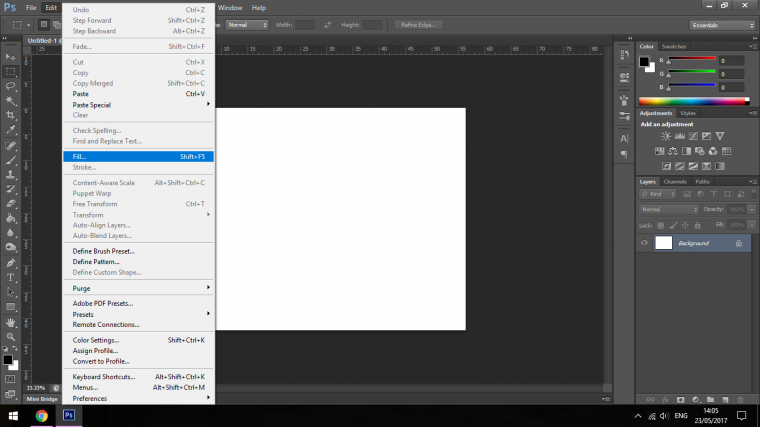Viewport: 760px width, 427px height.
Task: Select the Magic Wand tool
Action: tap(10, 101)
